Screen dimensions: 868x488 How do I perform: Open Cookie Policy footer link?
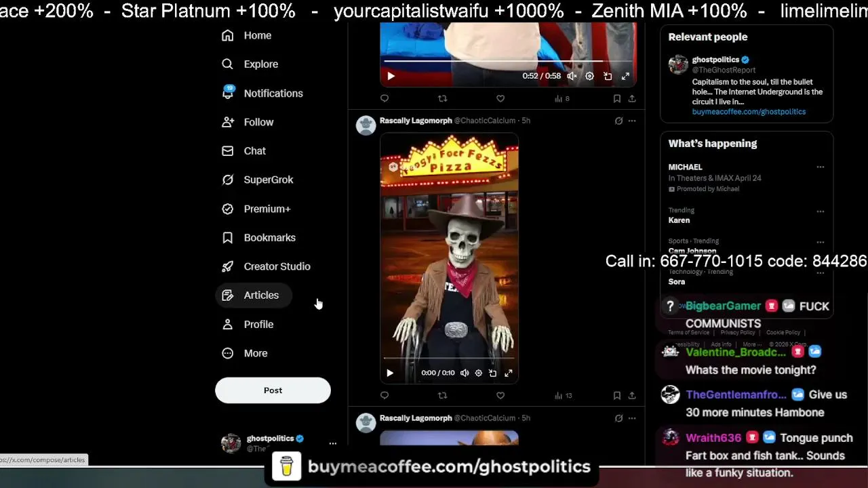click(x=783, y=333)
